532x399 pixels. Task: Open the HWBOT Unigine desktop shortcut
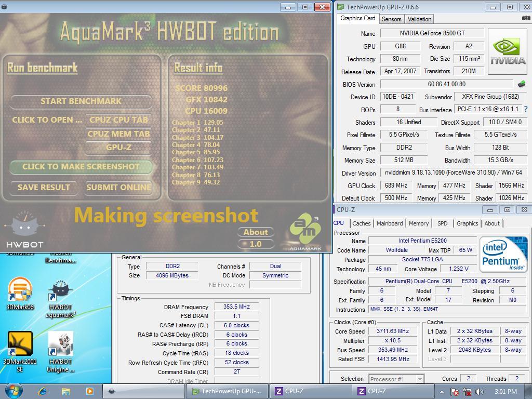click(x=60, y=352)
